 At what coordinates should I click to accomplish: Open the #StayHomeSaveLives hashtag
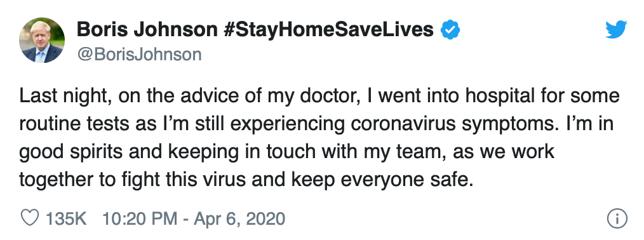click(328, 30)
